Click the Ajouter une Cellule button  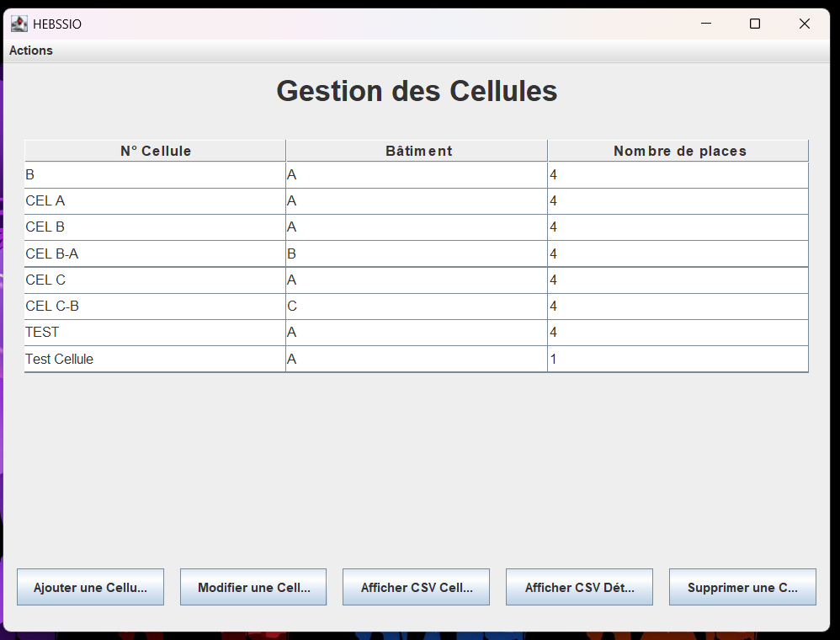pos(90,588)
